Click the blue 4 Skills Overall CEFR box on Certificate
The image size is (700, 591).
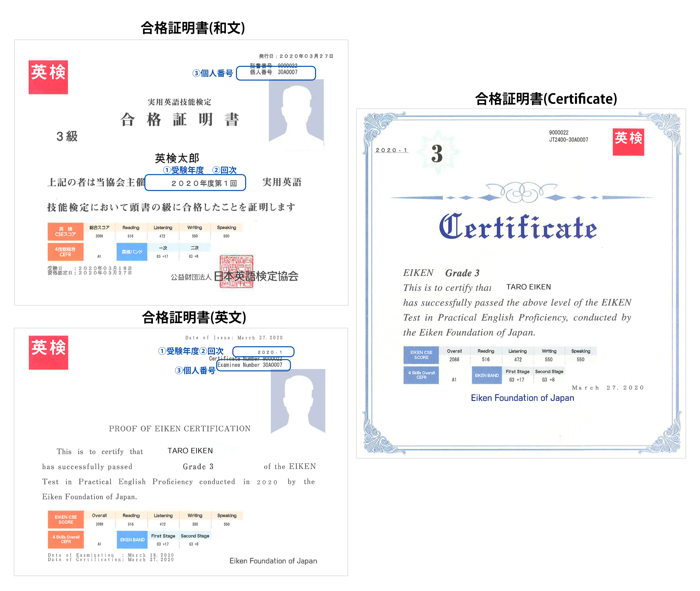point(421,375)
